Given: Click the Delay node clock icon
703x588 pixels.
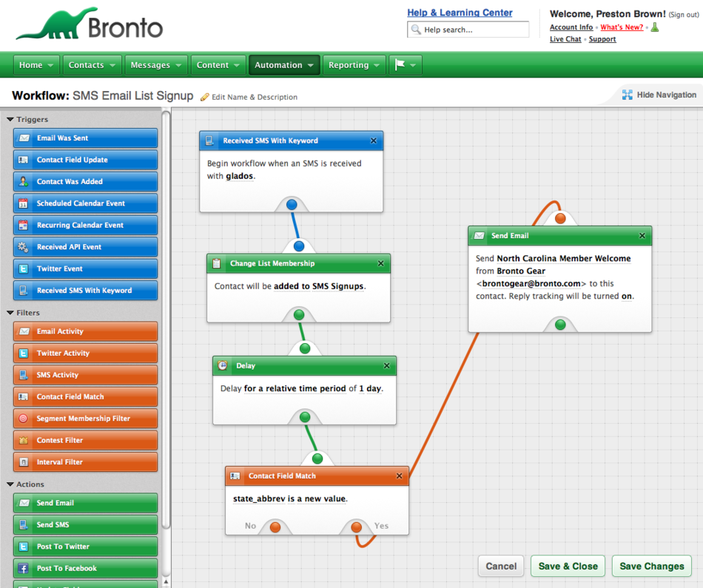Looking at the screenshot, I should pyautogui.click(x=222, y=365).
